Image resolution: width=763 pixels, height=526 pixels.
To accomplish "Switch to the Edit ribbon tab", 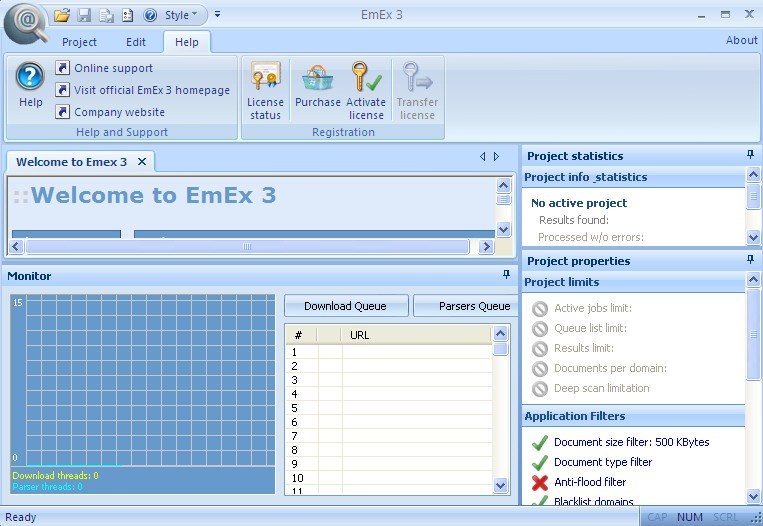I will (136, 42).
